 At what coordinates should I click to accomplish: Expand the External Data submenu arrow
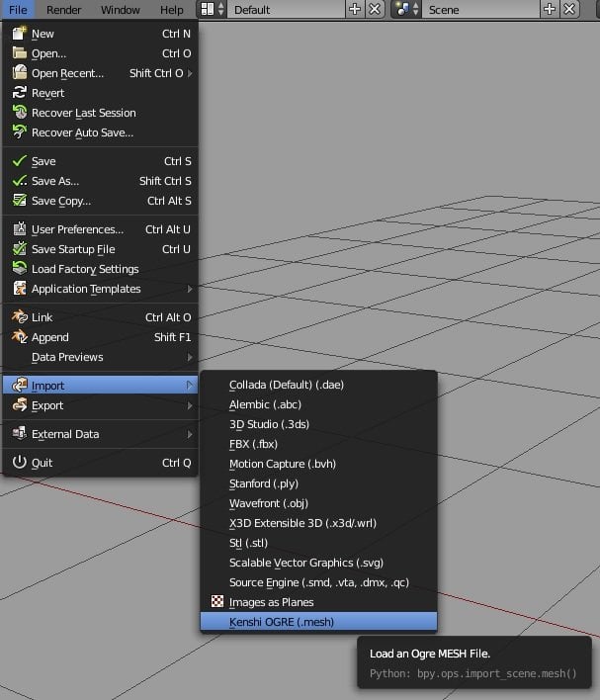tap(190, 434)
